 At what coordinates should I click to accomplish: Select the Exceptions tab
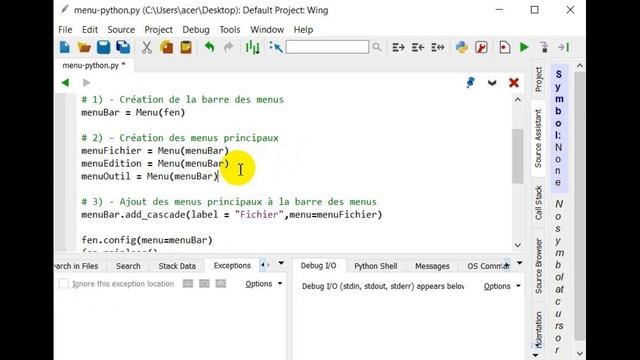click(x=232, y=266)
